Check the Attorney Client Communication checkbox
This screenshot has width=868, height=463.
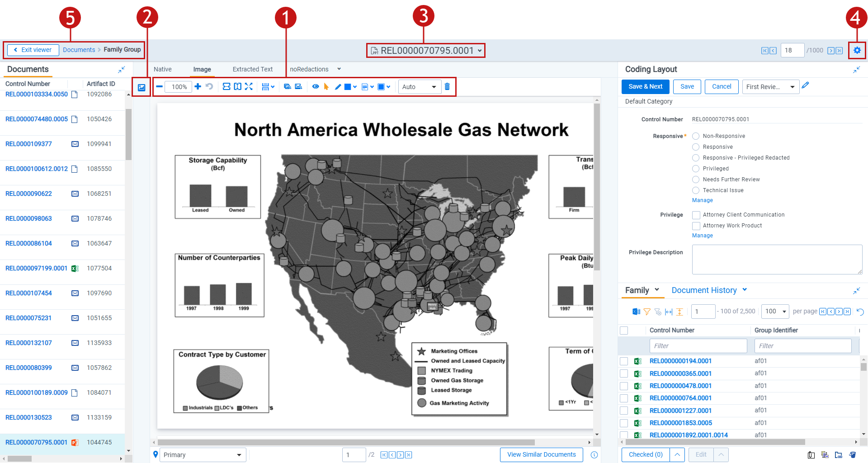(x=696, y=215)
